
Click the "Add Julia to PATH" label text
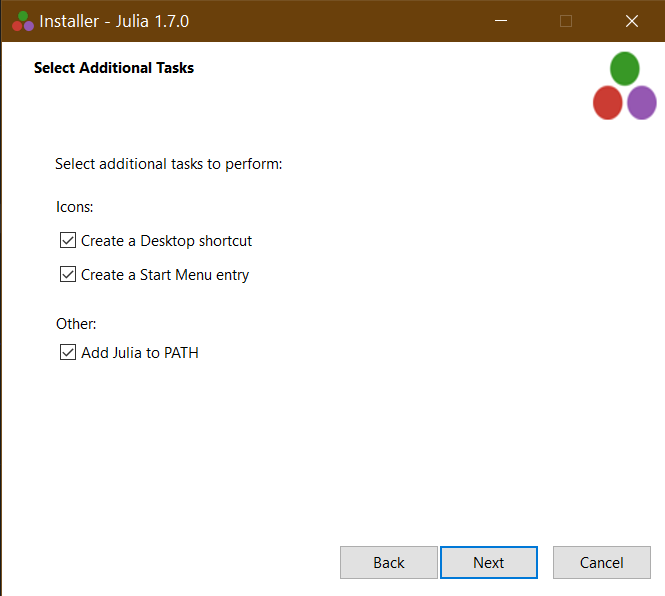140,353
